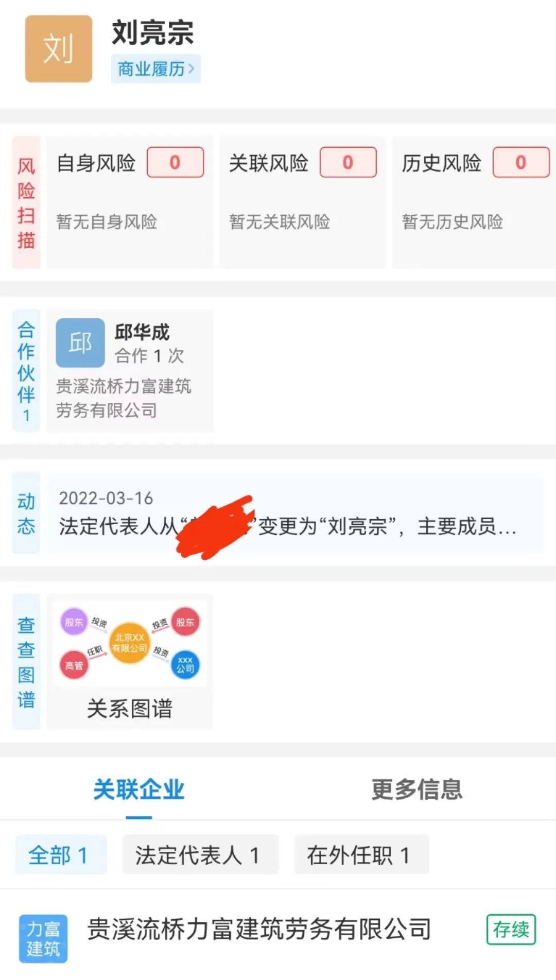Tap the 力富建筑 company logo icon

click(x=43, y=938)
